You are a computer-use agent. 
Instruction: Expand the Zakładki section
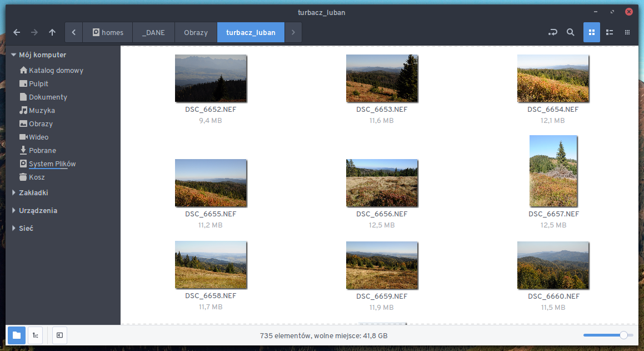[13, 192]
